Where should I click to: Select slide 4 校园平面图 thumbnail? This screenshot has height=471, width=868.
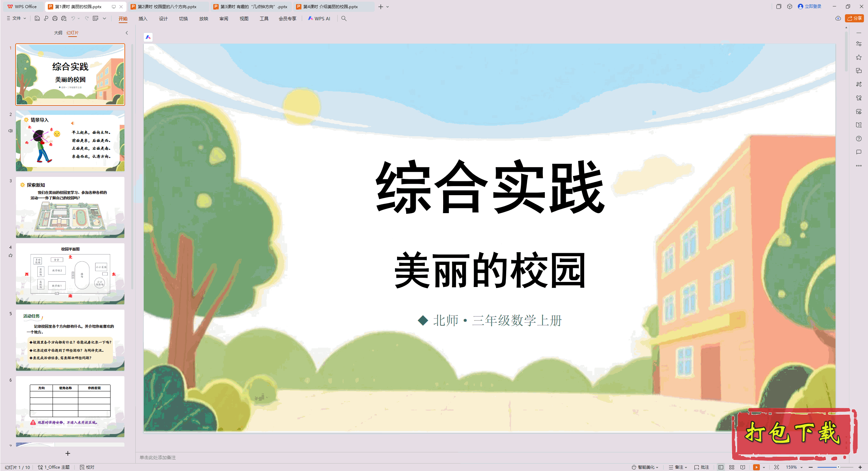click(x=70, y=273)
